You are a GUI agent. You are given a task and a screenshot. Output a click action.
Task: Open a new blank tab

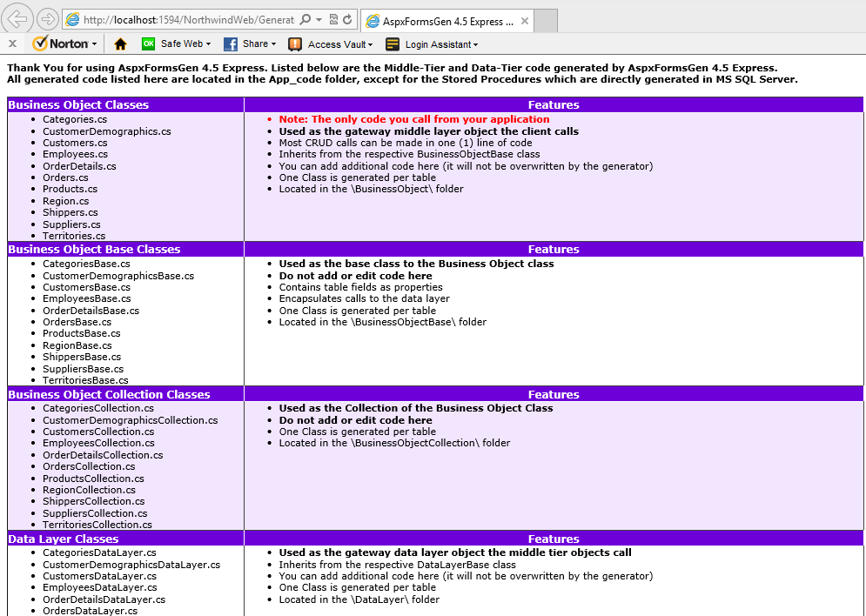point(547,21)
